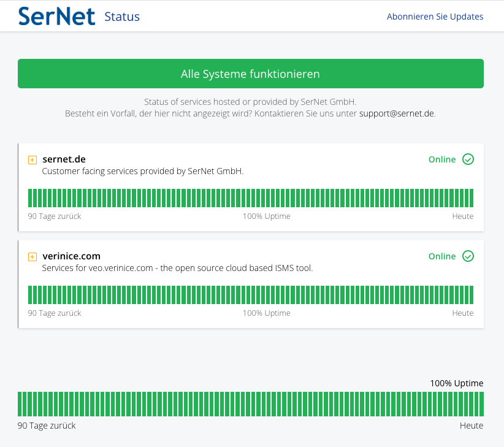Open the Abonnieren Sie Updates link
Viewport: 504px width, 447px height.
(435, 17)
